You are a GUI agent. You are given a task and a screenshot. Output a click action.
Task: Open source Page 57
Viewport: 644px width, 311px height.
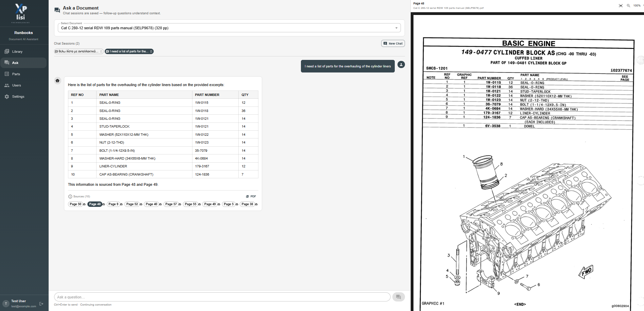tap(171, 204)
